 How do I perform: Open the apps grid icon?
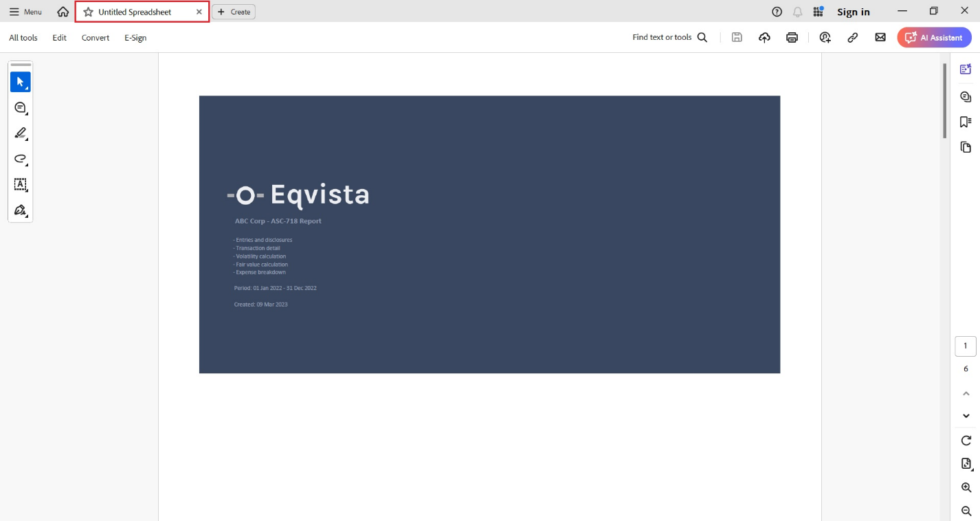pos(818,12)
